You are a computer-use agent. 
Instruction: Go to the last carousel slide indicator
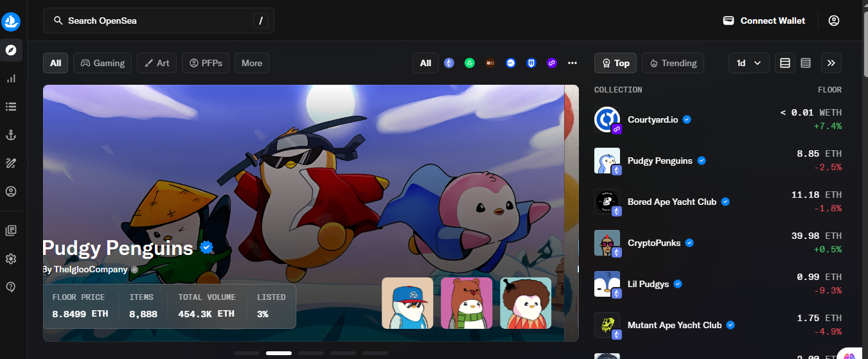375,353
